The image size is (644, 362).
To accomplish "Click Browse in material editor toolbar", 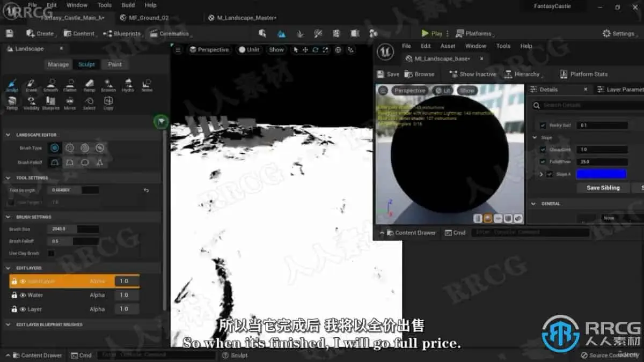I will click(x=420, y=74).
